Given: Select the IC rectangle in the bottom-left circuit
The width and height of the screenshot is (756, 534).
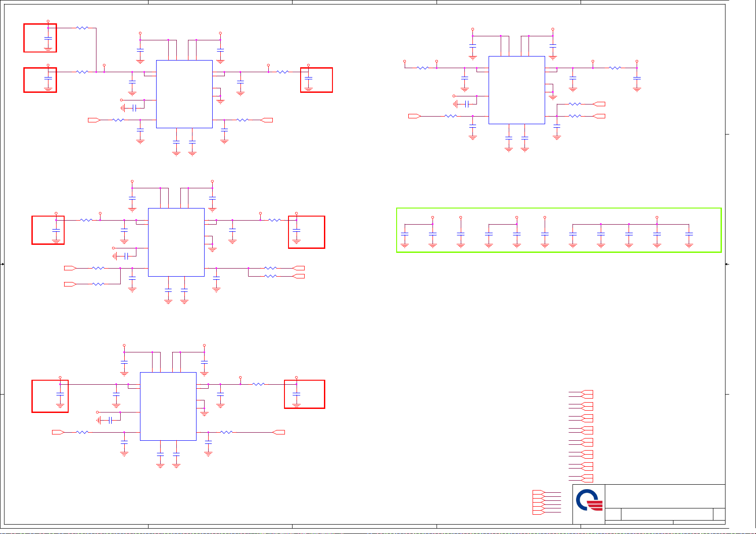Looking at the screenshot, I should click(168, 406).
